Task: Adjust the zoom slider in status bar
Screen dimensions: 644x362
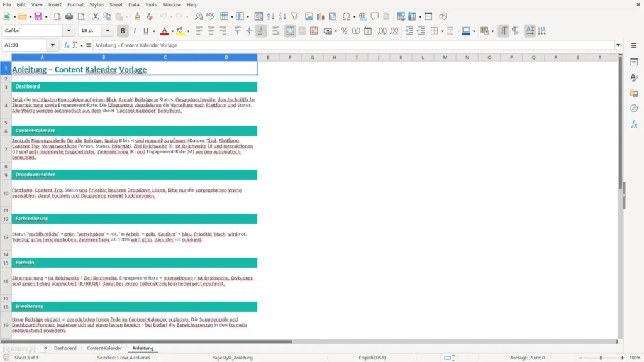Action: (x=601, y=358)
